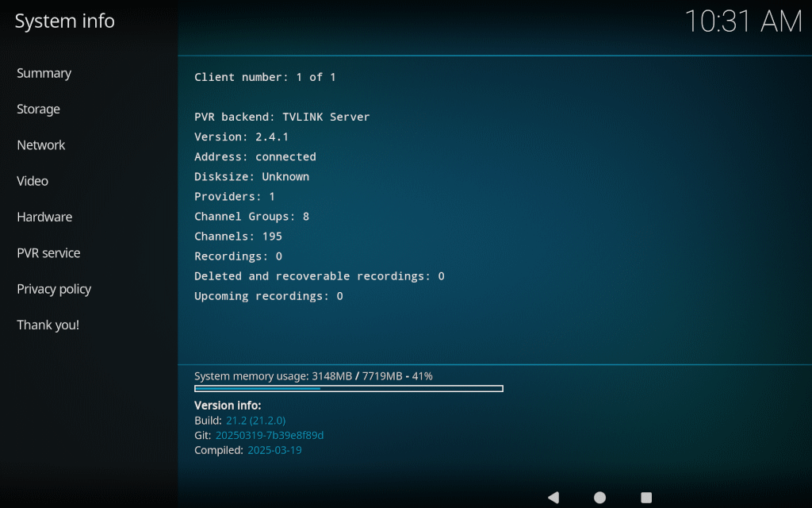Image resolution: width=812 pixels, height=508 pixels.
Task: Click the Compiled date 2025-03-19
Action: point(274,451)
